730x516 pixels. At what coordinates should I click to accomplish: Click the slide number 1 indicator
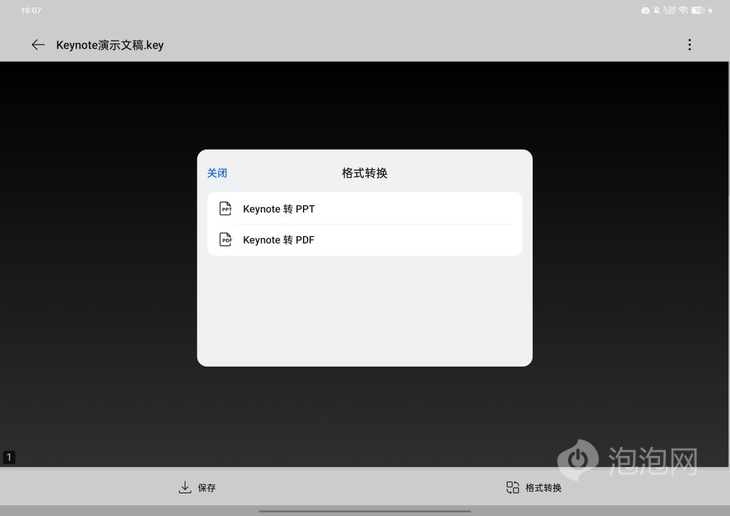[x=9, y=457]
